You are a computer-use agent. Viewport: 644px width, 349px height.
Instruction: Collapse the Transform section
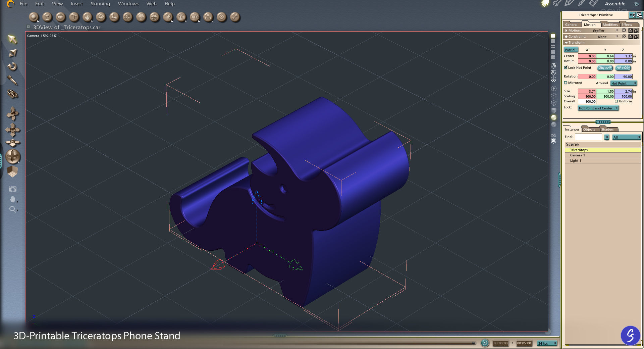click(566, 43)
